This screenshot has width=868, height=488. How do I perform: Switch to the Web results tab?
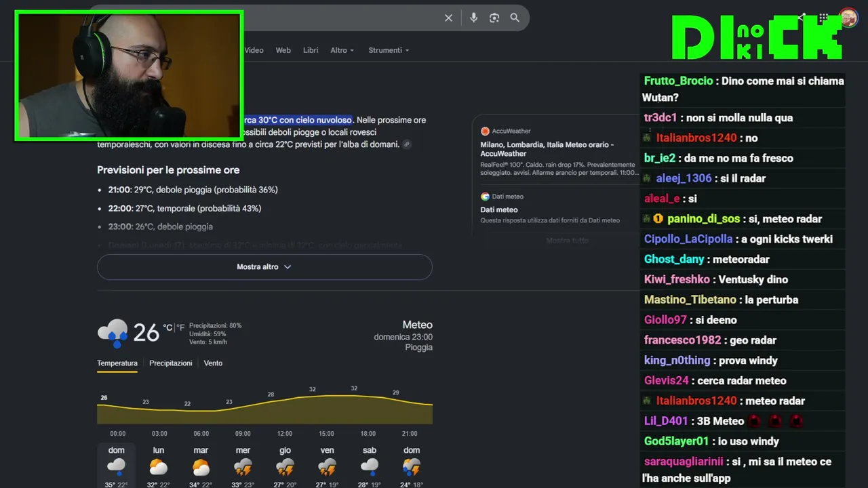283,50
